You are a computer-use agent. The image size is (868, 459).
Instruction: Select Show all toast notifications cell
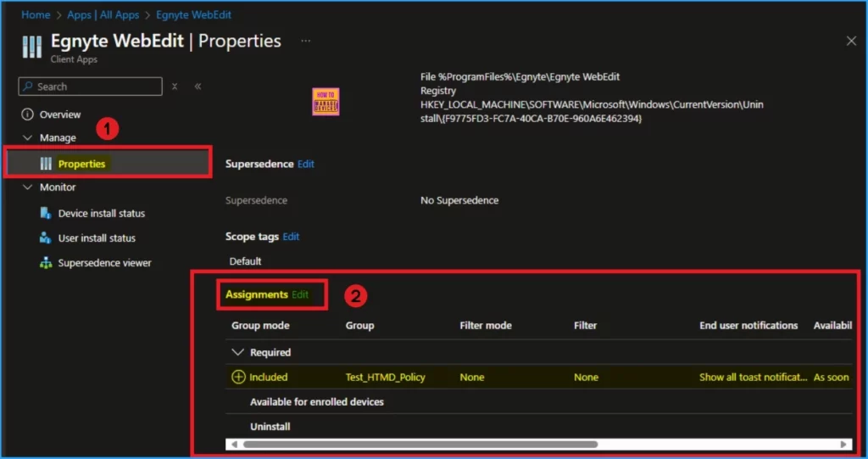pos(753,377)
